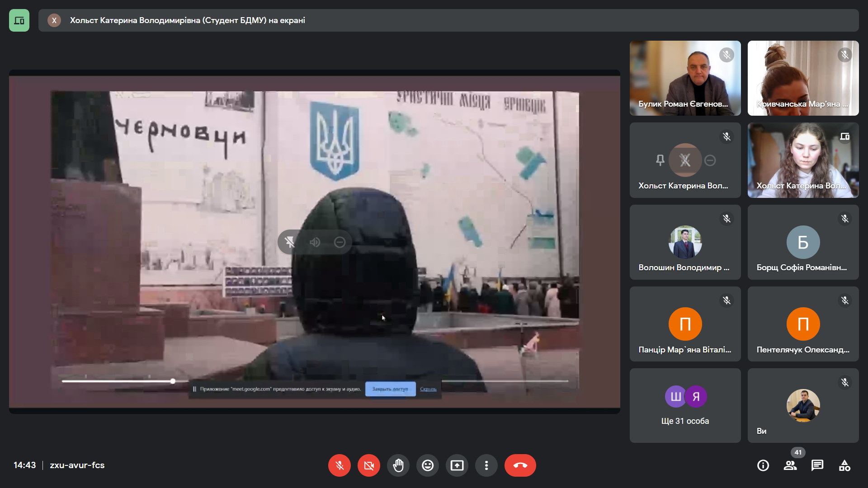Show the participants list
The width and height of the screenshot is (868, 488).
click(790, 465)
